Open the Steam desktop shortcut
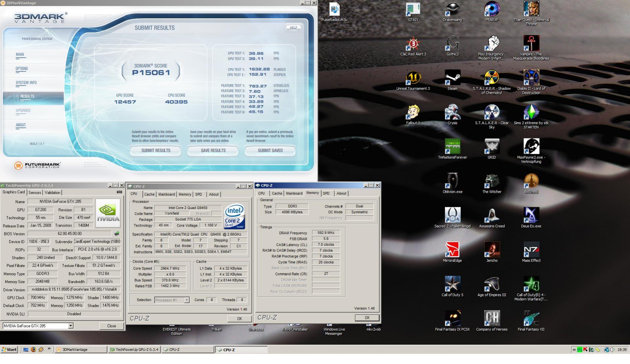Screen dimensions: 630x364 click(452, 80)
